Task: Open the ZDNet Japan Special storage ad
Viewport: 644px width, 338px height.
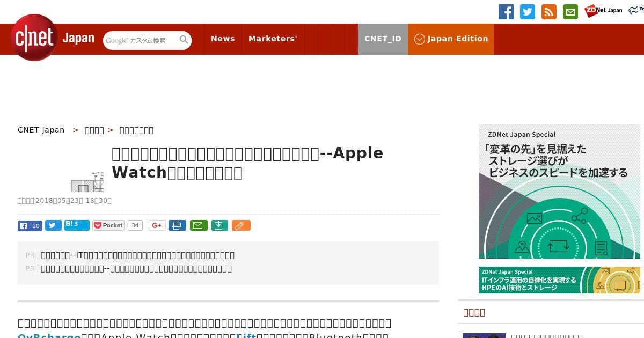Action: pos(560,192)
